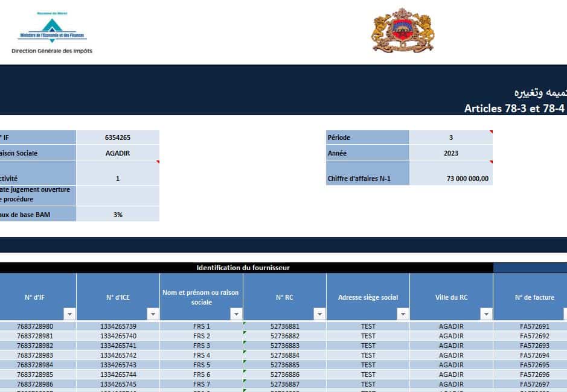Select TEST address cell in FRS 6 row

368,375
